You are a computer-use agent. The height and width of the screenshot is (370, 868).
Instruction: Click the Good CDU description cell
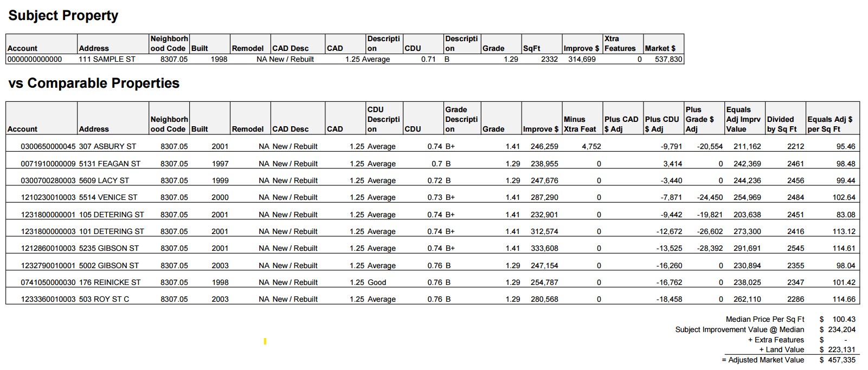(x=377, y=282)
